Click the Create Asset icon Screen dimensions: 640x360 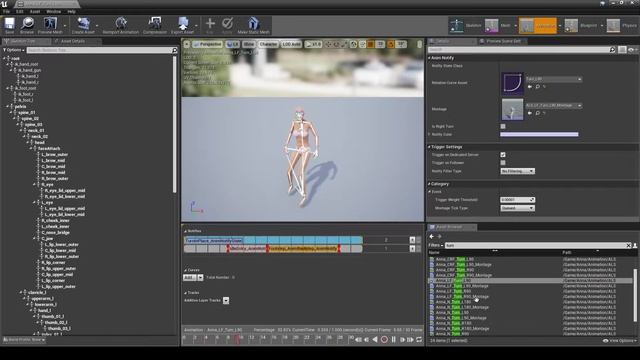click(x=83, y=25)
